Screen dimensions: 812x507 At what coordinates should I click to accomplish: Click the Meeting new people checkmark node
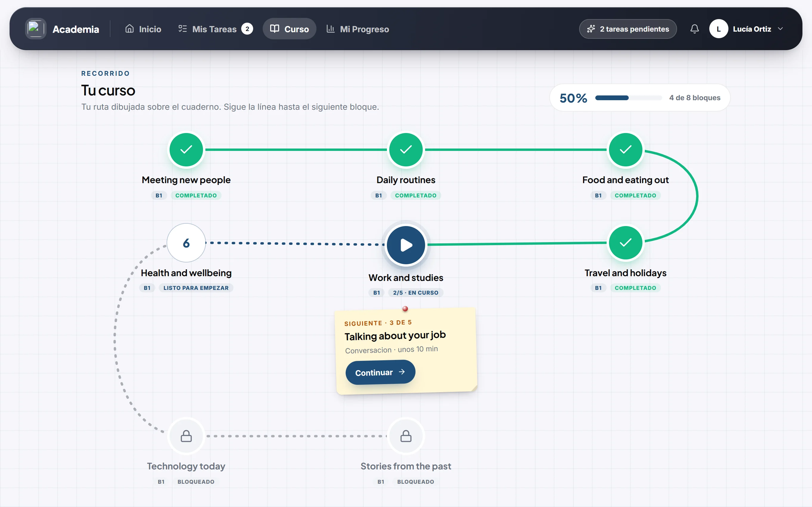[186, 149]
